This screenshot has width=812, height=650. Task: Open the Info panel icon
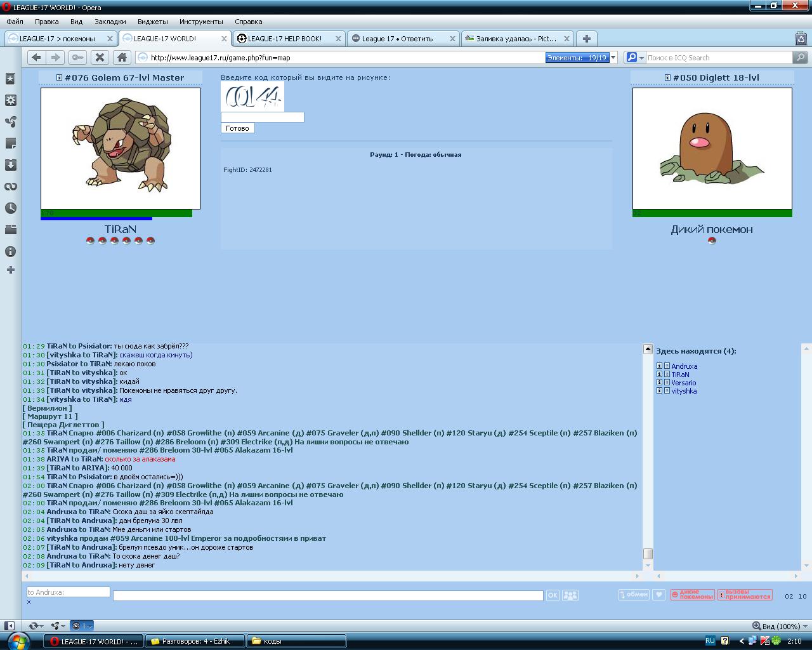(10, 251)
